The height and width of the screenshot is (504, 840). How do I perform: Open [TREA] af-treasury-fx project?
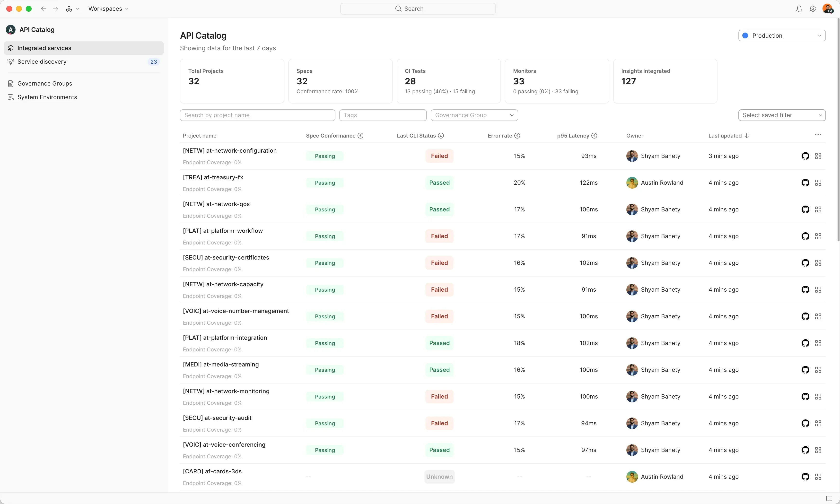pos(213,177)
